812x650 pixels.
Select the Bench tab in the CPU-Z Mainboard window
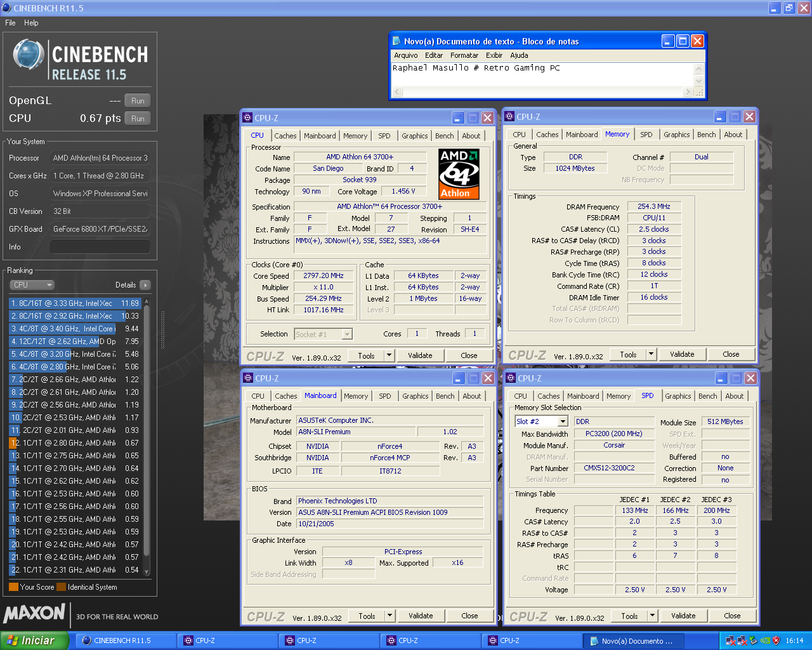click(445, 396)
